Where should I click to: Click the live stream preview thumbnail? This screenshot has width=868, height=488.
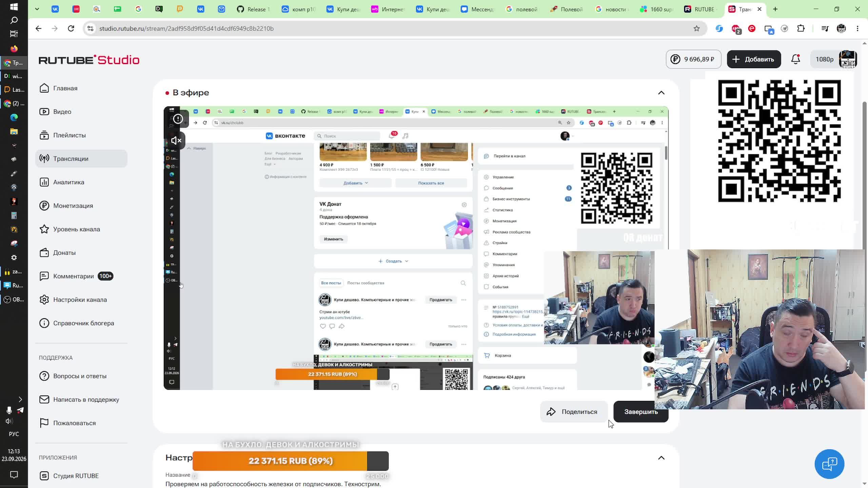tap(416, 248)
